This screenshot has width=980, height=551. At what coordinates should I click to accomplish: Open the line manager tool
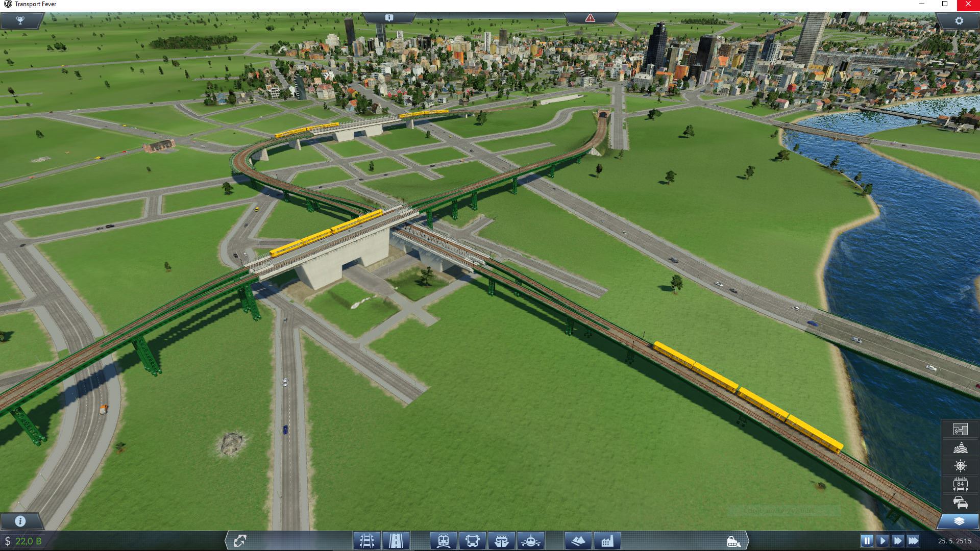click(240, 540)
